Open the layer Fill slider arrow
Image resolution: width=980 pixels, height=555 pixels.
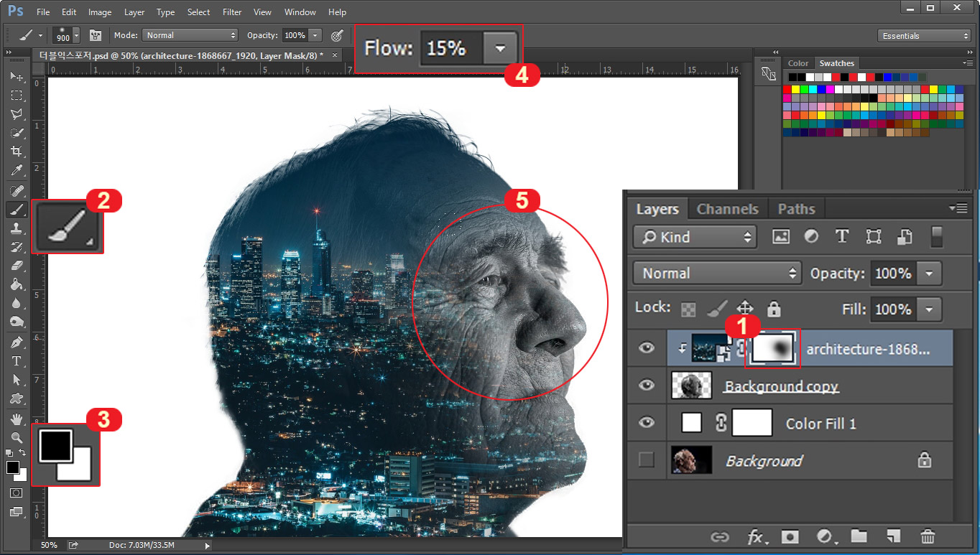929,309
